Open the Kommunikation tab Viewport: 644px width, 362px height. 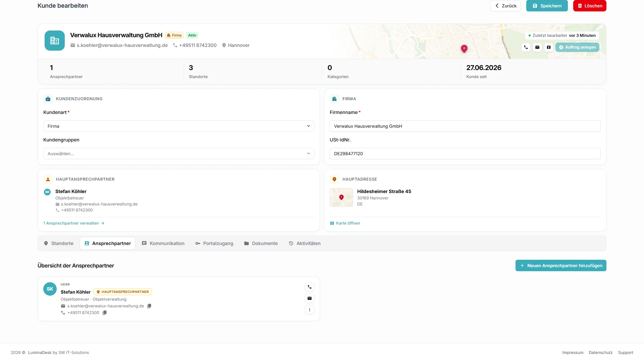click(163, 243)
